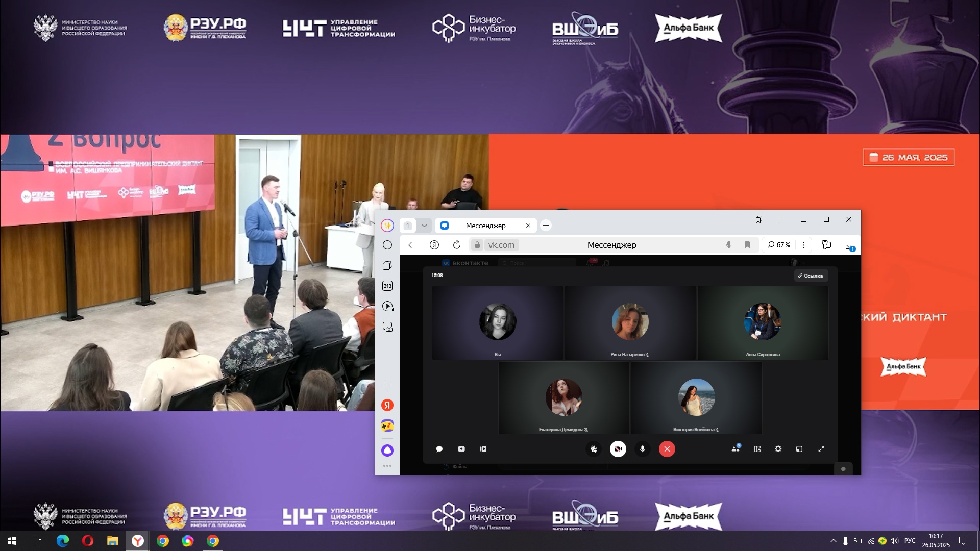Raise hand in the VK call

(x=594, y=449)
